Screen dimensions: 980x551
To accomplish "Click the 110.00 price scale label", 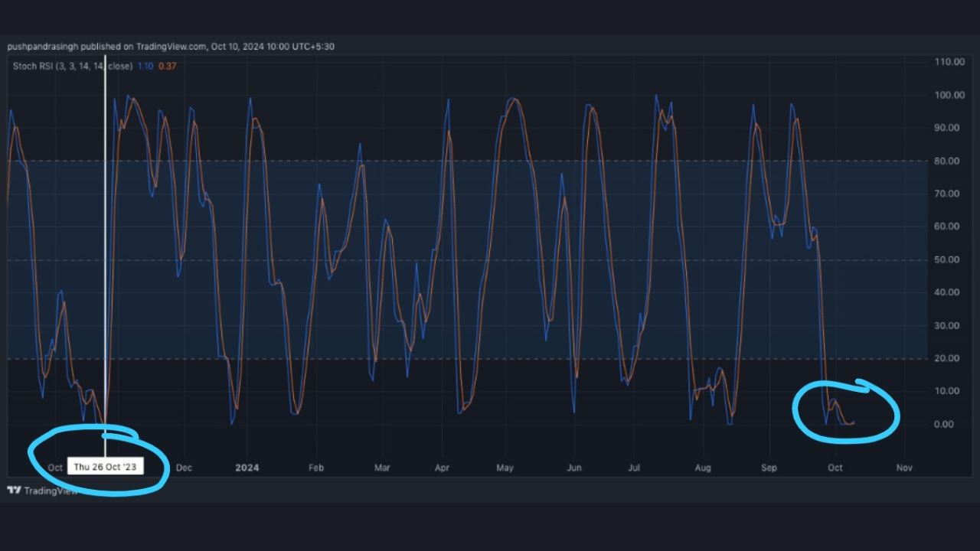I will [949, 62].
